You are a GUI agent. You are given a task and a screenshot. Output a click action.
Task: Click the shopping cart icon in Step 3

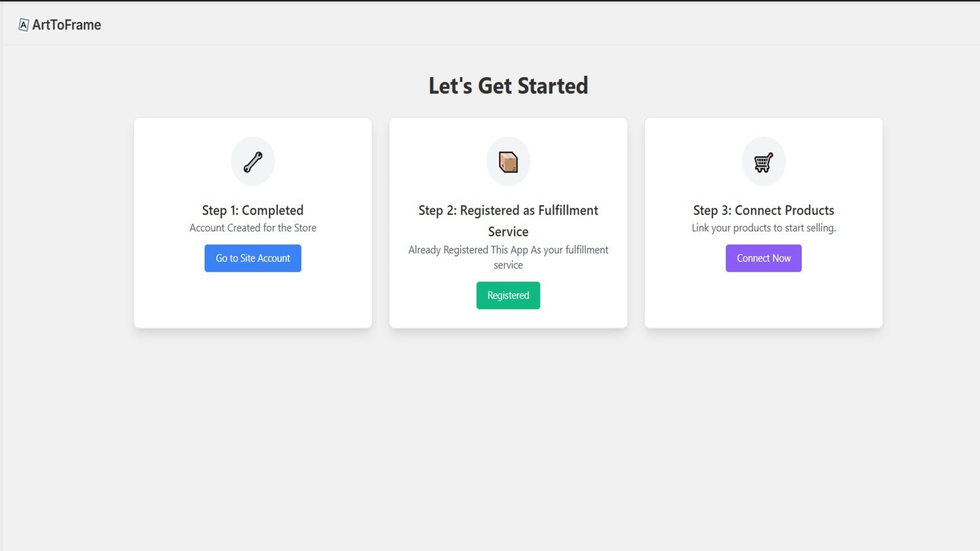point(764,162)
